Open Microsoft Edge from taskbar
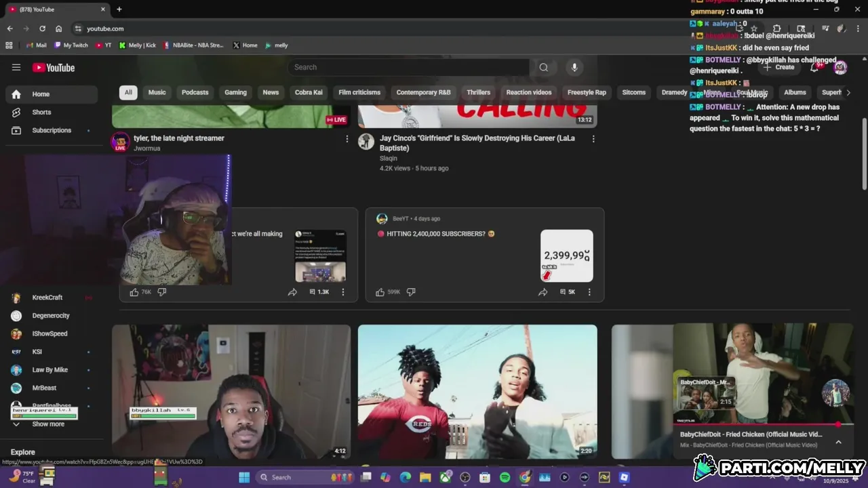Viewport: 868px width, 488px height. pos(406,477)
